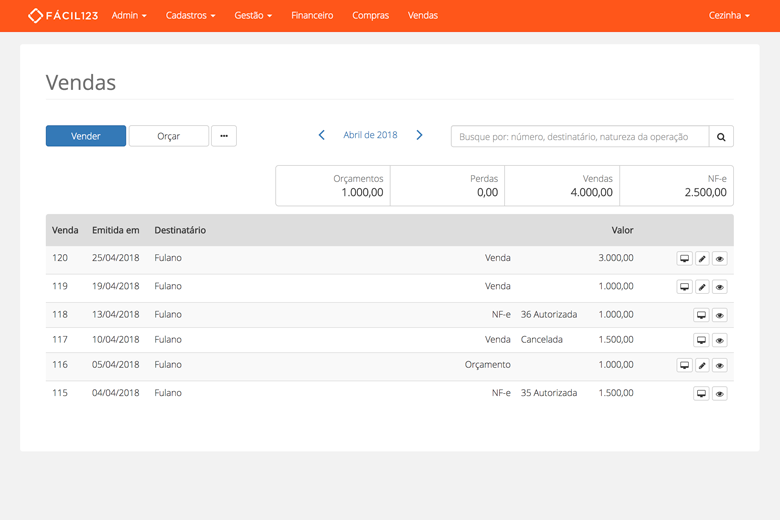
Task: Select sale number 117 cell
Action: point(60,339)
